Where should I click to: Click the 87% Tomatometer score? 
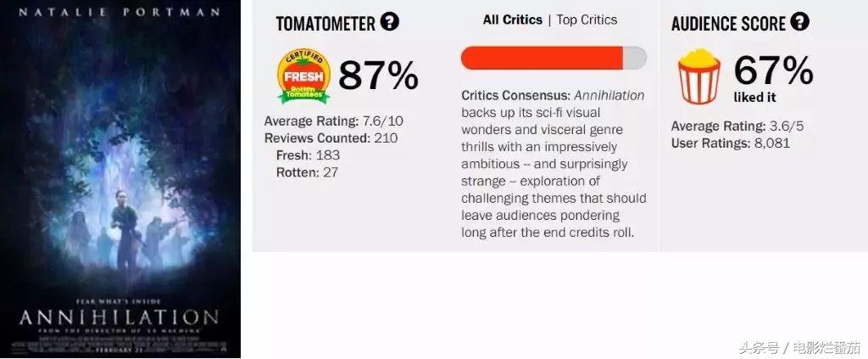(378, 76)
